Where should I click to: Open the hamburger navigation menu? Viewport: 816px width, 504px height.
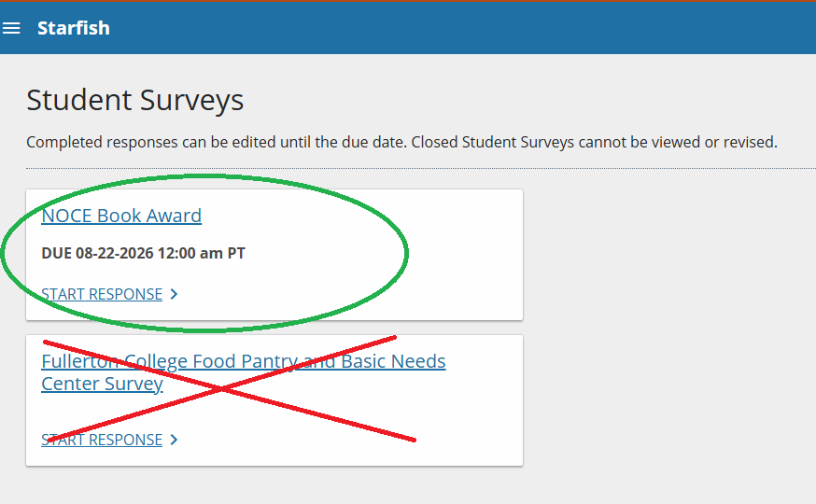pyautogui.click(x=11, y=28)
